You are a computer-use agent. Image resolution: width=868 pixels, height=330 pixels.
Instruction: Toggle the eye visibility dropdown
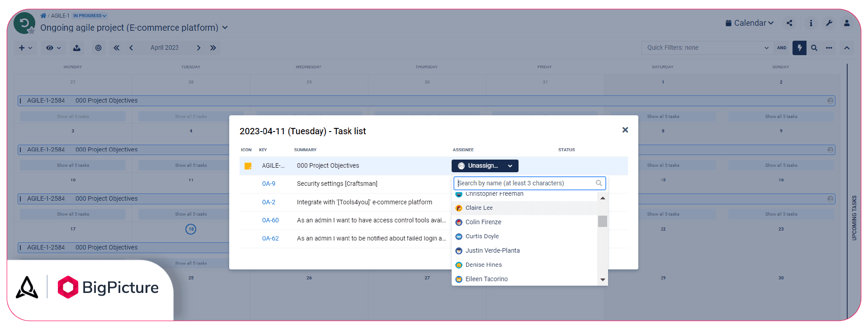(x=53, y=48)
